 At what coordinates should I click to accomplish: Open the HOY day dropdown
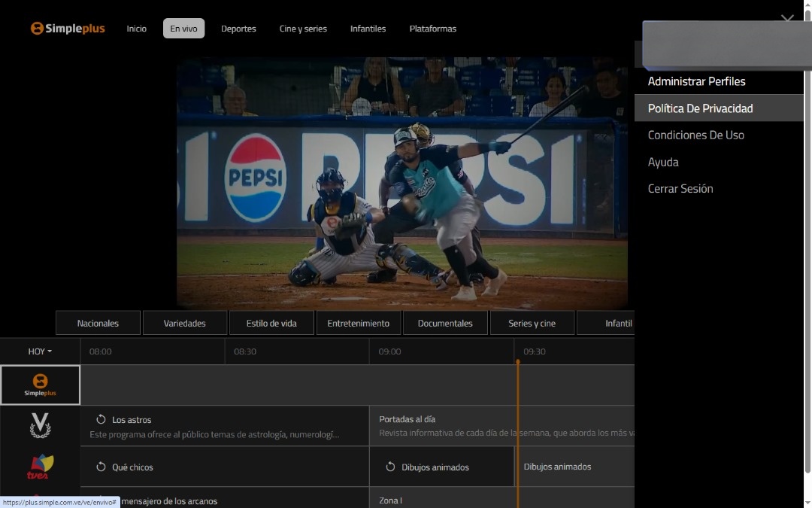tap(40, 351)
